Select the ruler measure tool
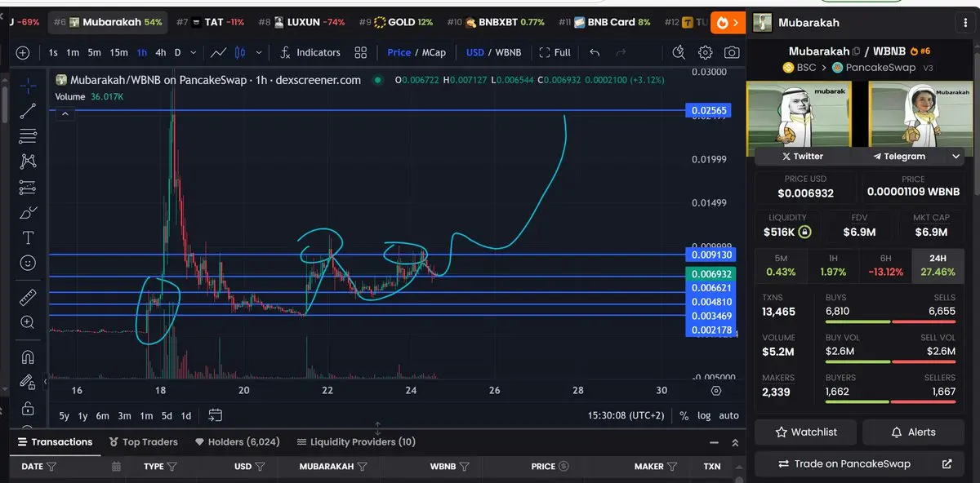The height and width of the screenshot is (483, 980). tap(28, 297)
